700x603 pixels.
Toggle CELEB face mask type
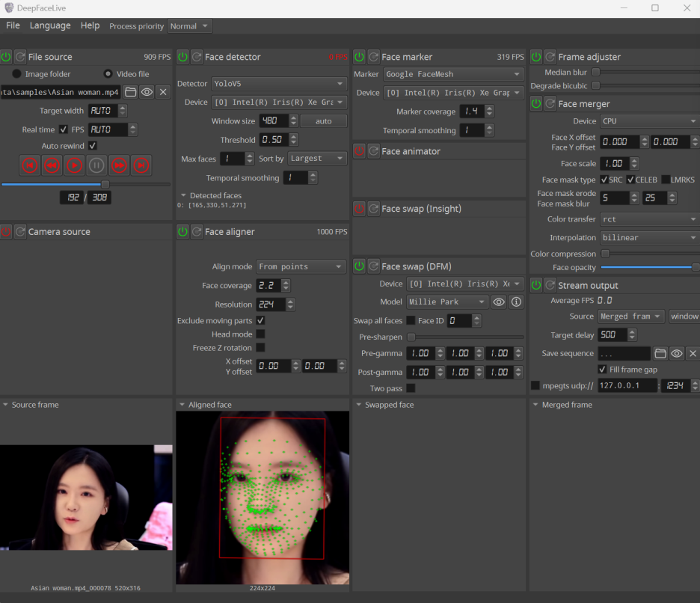[630, 180]
